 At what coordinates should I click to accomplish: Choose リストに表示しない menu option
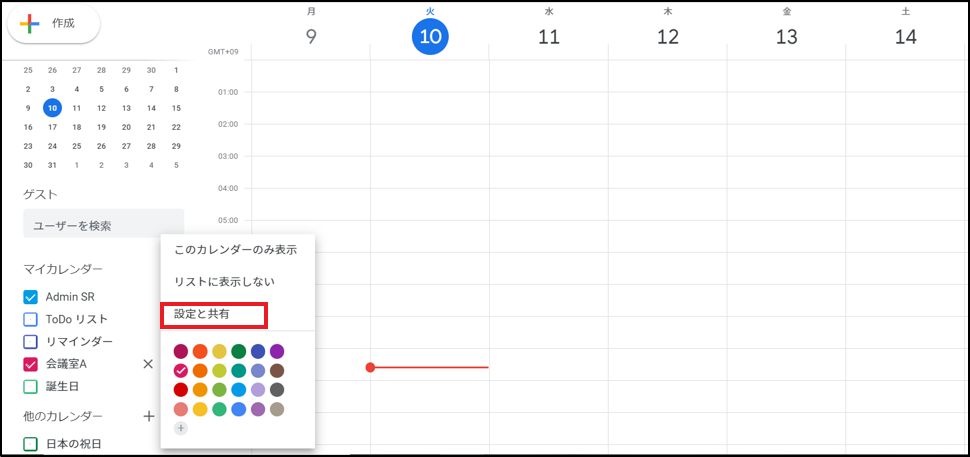click(224, 282)
